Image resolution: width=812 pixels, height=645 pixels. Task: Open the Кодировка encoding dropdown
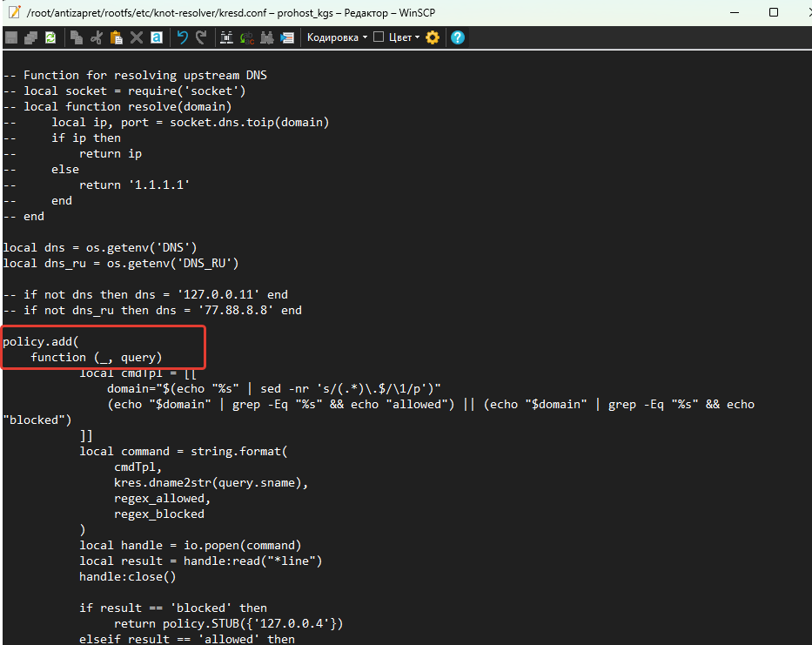pos(337,37)
